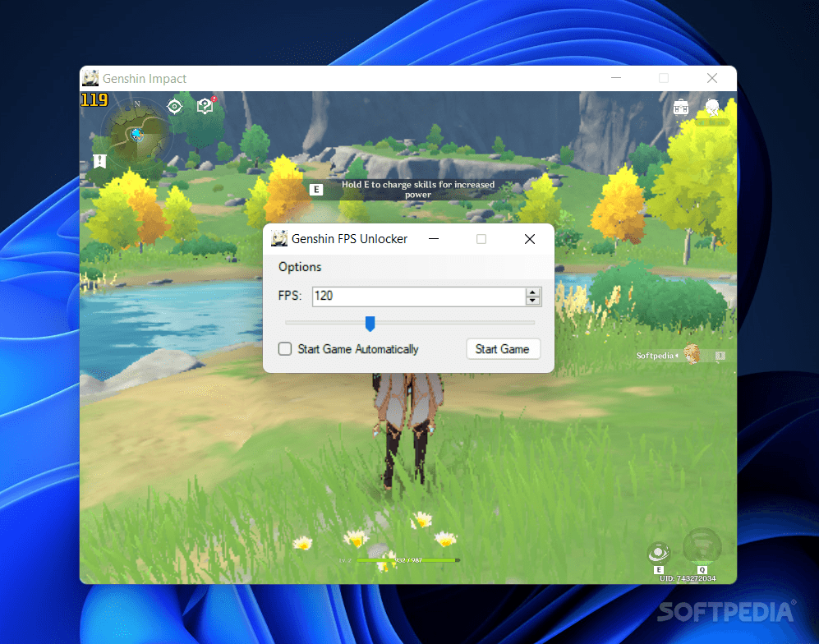Viewport: 819px width, 644px height.
Task: Activate the elemental burst Q icon
Action: 702,546
